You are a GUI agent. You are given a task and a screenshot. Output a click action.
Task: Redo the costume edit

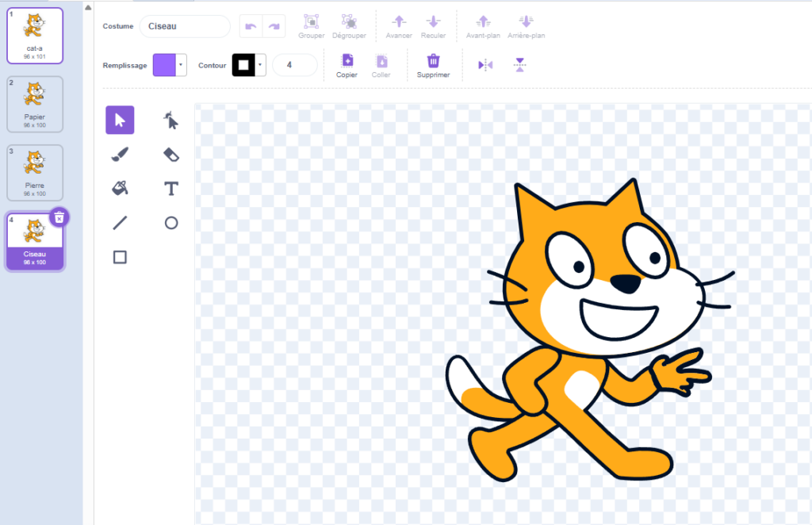point(274,26)
